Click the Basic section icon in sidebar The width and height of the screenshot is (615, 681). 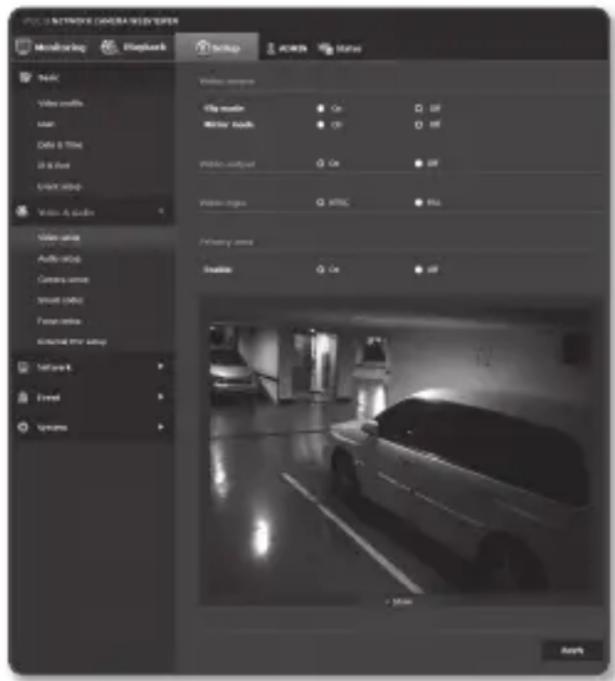[x=25, y=78]
